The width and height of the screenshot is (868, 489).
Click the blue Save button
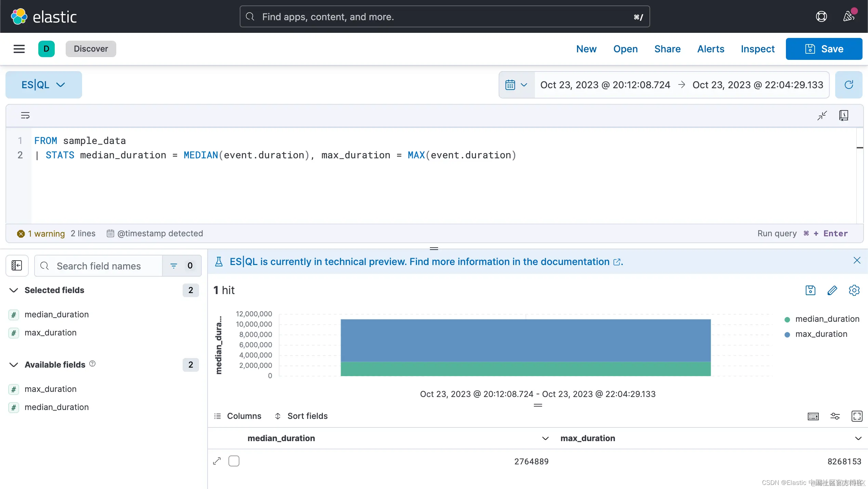tap(824, 49)
